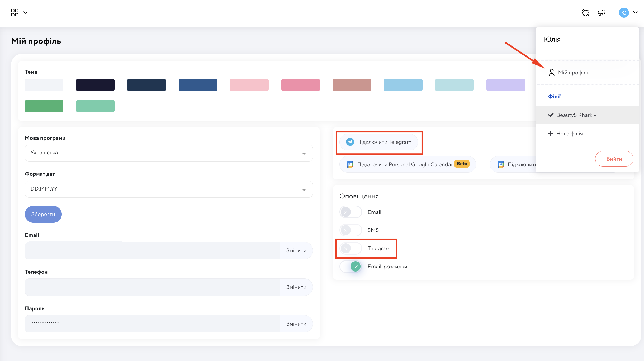Select BeautyS Kharkiv branch in menu
The image size is (644, 361).
coord(576,115)
